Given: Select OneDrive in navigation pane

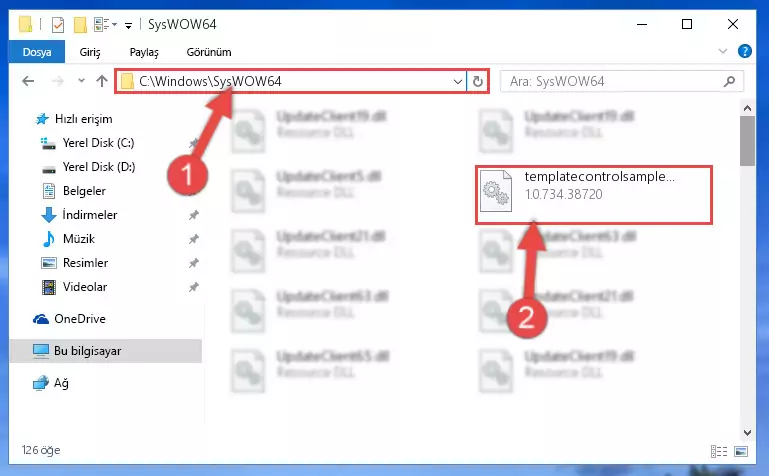Looking at the screenshot, I should [79, 319].
